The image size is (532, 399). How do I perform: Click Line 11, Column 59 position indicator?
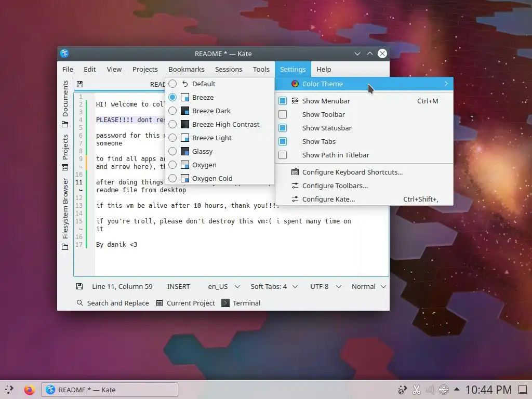(x=122, y=286)
